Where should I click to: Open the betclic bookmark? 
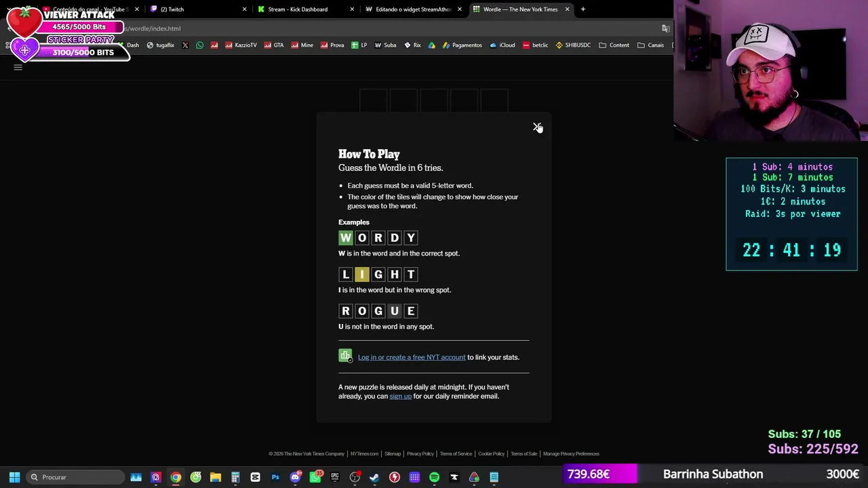[535, 45]
